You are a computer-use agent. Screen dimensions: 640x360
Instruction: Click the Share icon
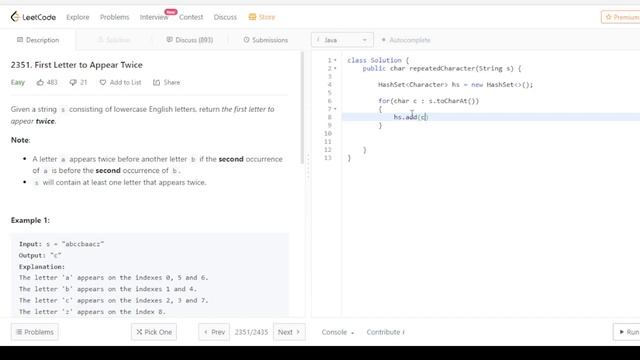(x=156, y=82)
